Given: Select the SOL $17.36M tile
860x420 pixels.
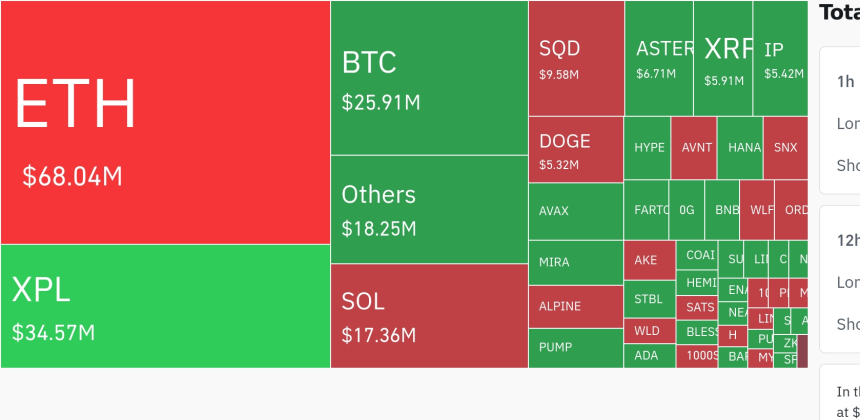Looking at the screenshot, I should point(429,316).
